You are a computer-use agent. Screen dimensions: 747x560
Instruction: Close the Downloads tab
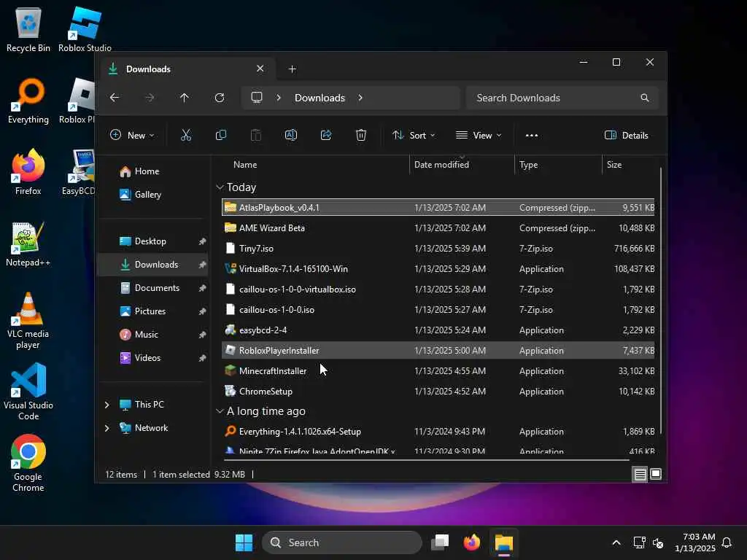260,69
